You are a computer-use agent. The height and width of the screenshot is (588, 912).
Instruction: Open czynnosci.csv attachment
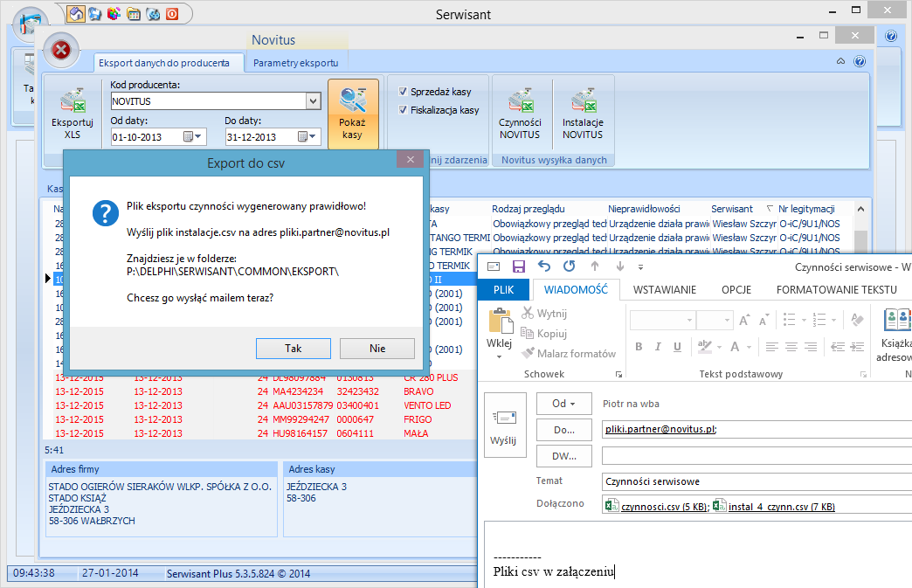[656, 507]
